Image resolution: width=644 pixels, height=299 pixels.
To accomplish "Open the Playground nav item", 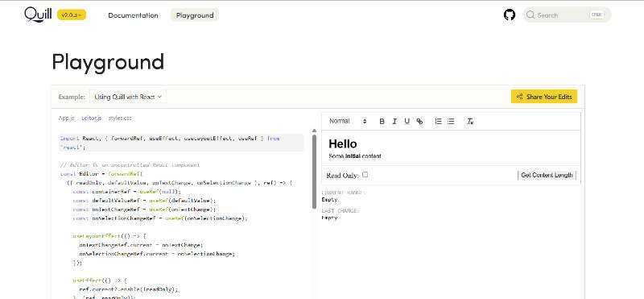I will [195, 15].
